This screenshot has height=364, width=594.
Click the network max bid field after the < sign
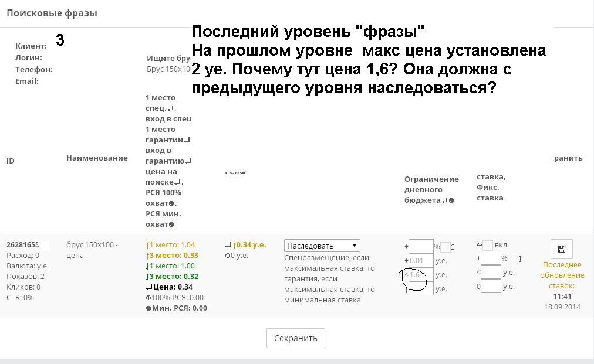pos(490,272)
